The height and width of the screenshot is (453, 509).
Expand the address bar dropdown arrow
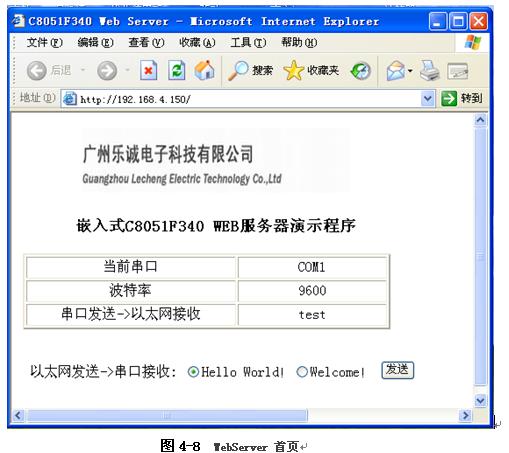pyautogui.click(x=428, y=99)
